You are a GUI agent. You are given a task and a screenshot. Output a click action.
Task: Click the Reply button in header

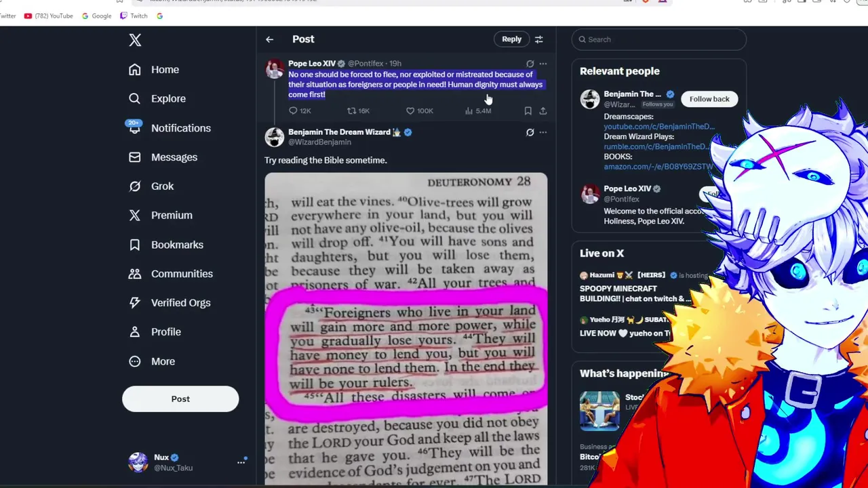pyautogui.click(x=511, y=39)
